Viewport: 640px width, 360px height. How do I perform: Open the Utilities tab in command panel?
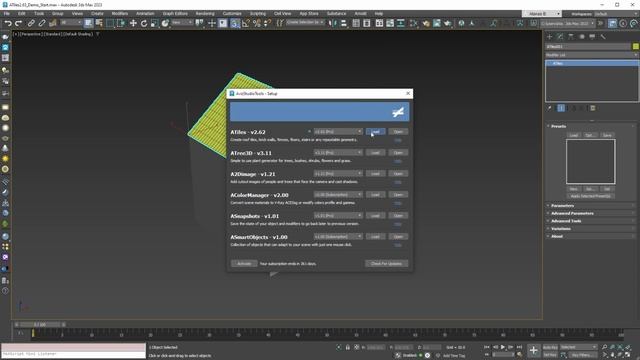603,37
